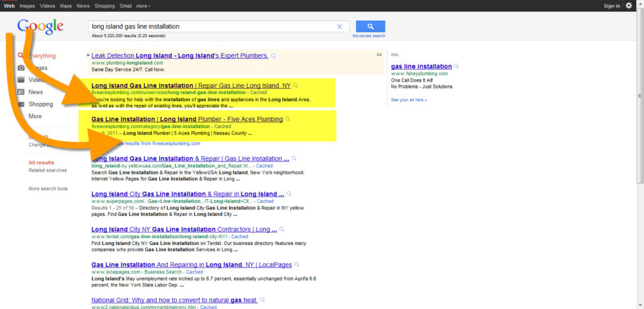Open Videos in top navigation bar
The width and height of the screenshot is (644, 309).
(47, 6)
